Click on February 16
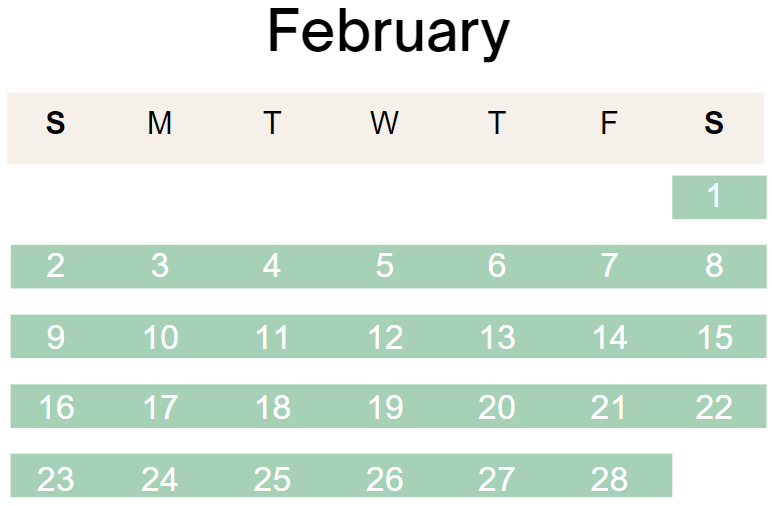 pyautogui.click(x=57, y=408)
